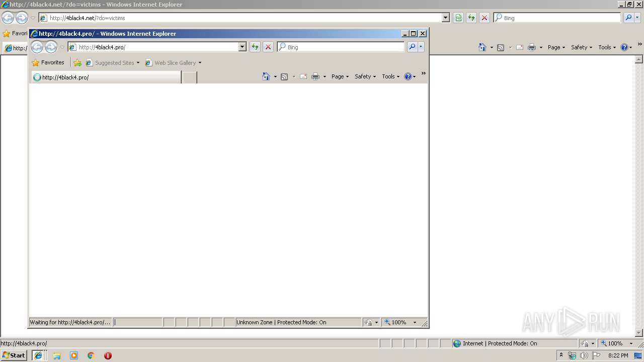Open Tools menu in background window
Viewport: 644px width, 362px height.
tap(607, 47)
